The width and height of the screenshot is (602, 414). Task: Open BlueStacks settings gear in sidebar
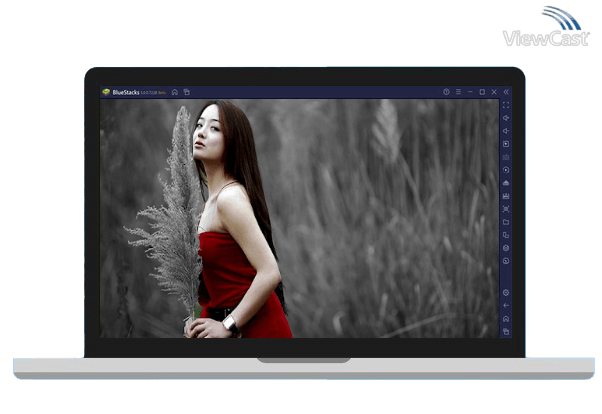506,293
